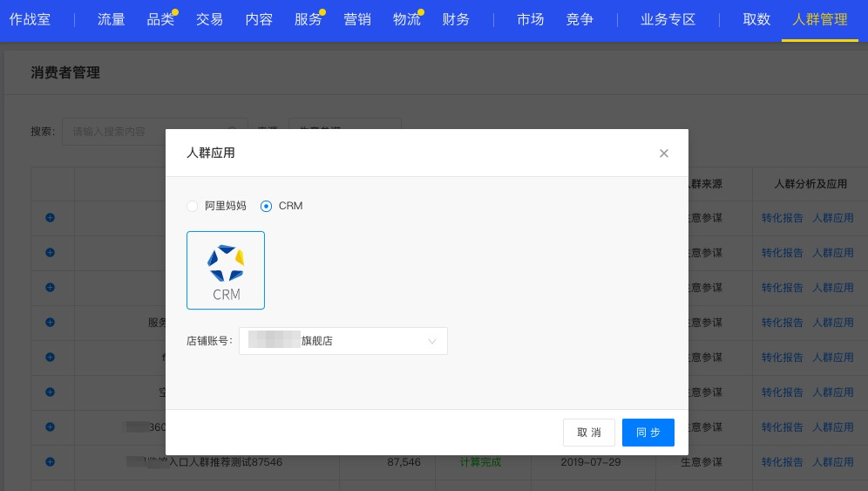Select the CRM radio option
Image resolution: width=868 pixels, height=491 pixels.
267,206
